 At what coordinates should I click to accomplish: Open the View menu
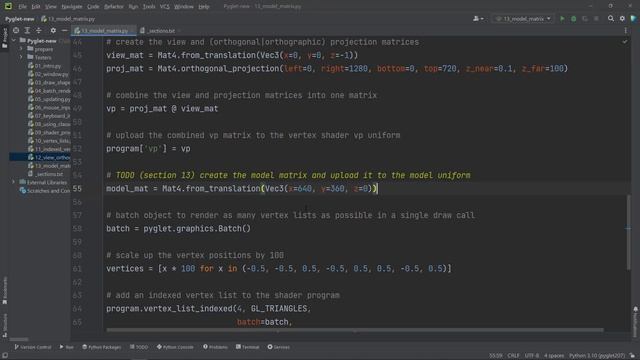point(51,7)
